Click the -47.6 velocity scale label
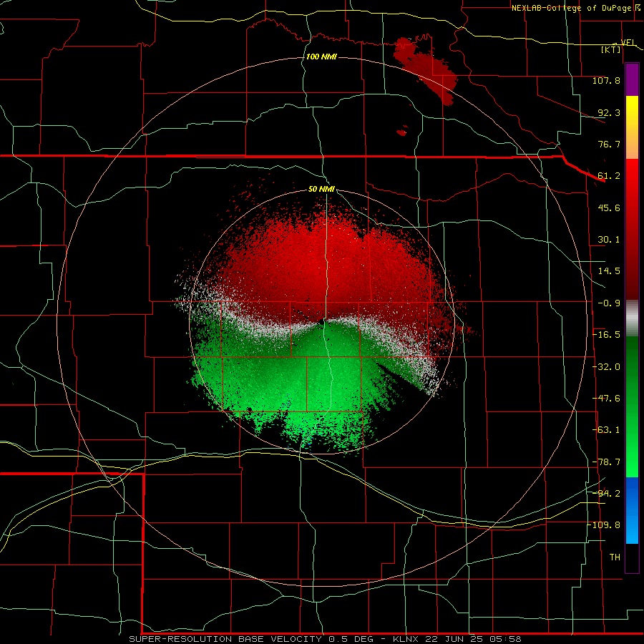644x644 pixels. tap(607, 399)
